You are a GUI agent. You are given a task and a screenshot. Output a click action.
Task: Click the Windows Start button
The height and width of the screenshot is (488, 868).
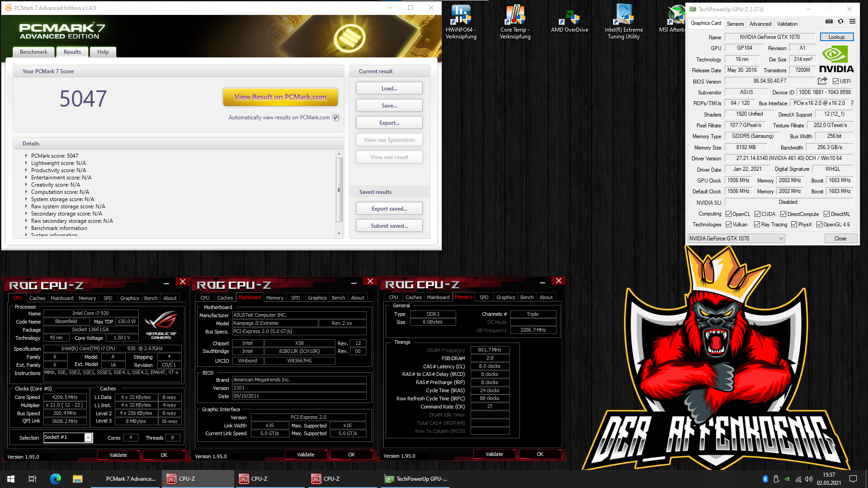[x=11, y=479]
